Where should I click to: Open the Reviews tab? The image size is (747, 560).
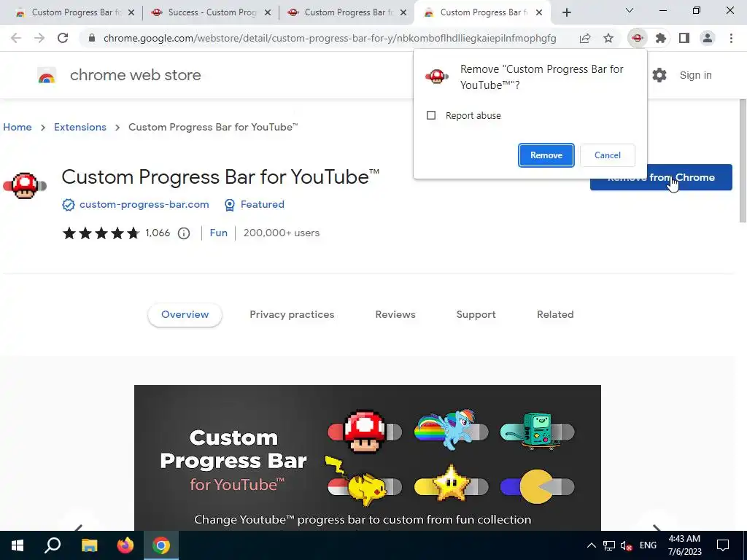(395, 314)
